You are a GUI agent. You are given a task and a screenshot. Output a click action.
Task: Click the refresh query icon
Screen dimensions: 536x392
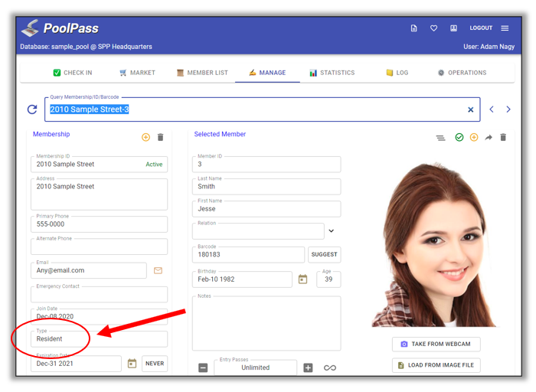pyautogui.click(x=32, y=109)
